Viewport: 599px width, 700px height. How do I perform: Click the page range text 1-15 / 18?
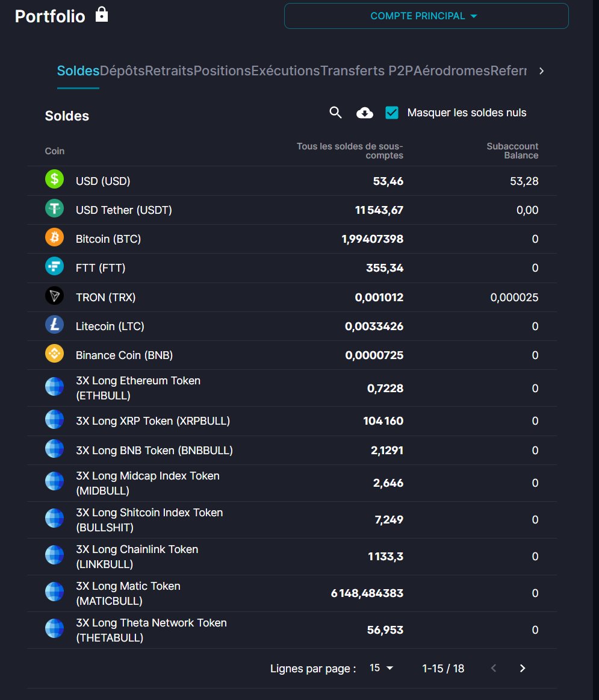(x=443, y=668)
